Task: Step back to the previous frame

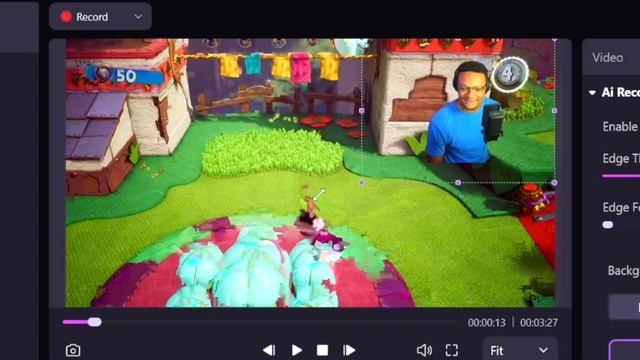Action: pyautogui.click(x=269, y=350)
